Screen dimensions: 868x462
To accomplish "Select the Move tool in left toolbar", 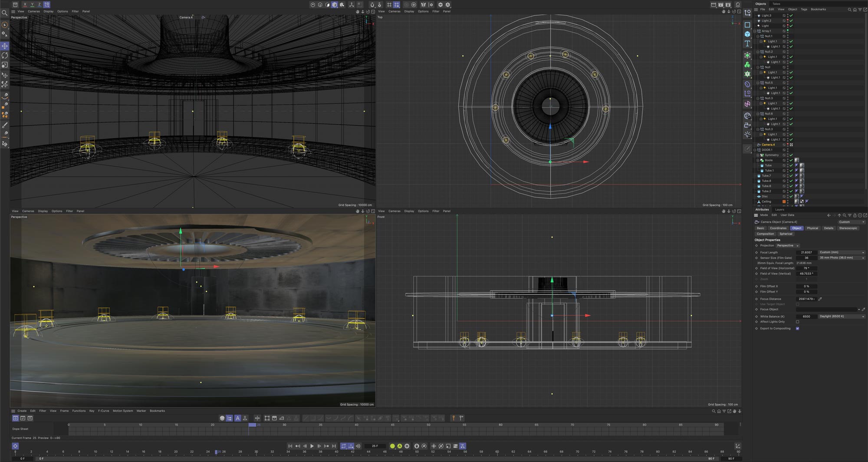I will click(5, 46).
